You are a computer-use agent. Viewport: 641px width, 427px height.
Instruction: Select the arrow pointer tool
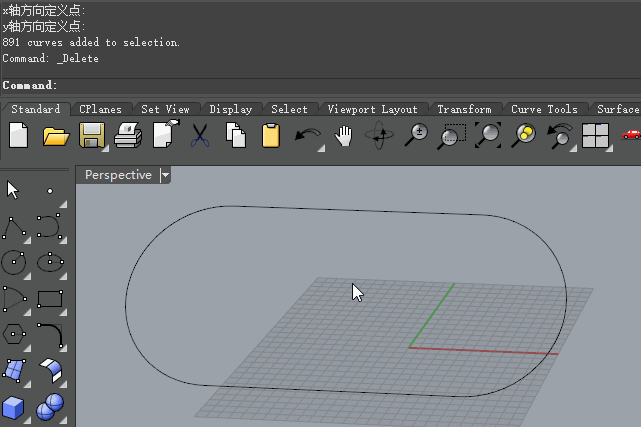13,190
